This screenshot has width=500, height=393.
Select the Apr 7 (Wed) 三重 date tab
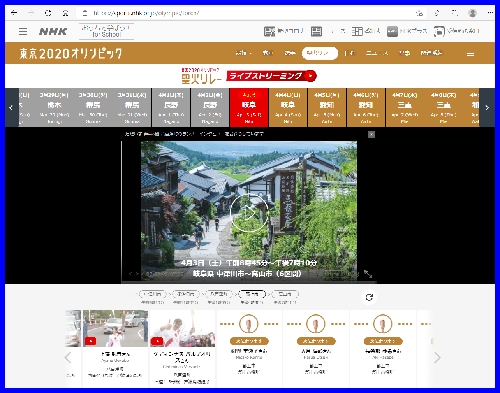[x=405, y=108]
